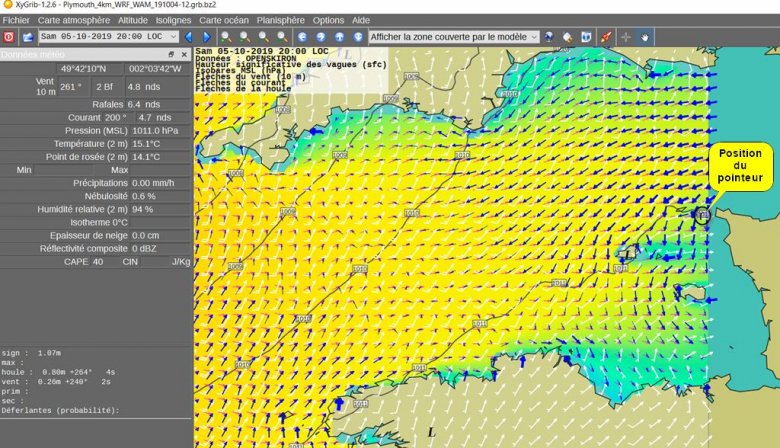780x448 pixels.
Task: Click wind force value 2 Bf
Action: coord(106,87)
